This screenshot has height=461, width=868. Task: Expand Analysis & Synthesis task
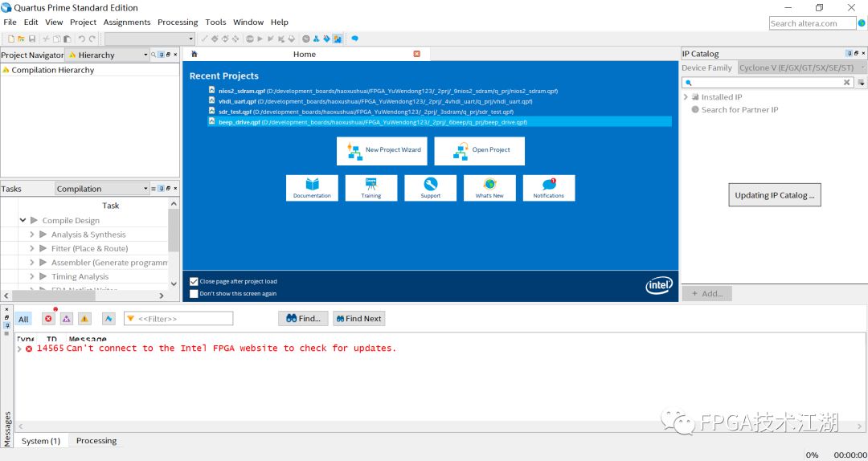pyautogui.click(x=32, y=235)
